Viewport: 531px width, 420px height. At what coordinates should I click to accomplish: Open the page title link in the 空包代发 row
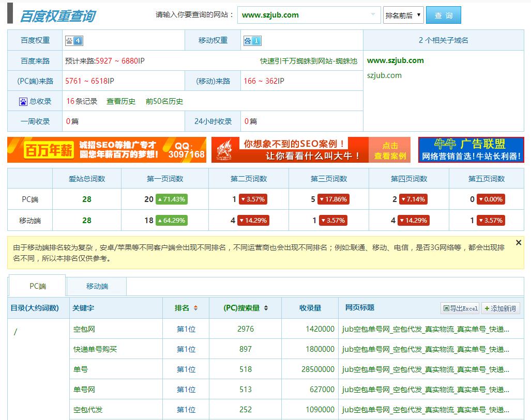426,410
